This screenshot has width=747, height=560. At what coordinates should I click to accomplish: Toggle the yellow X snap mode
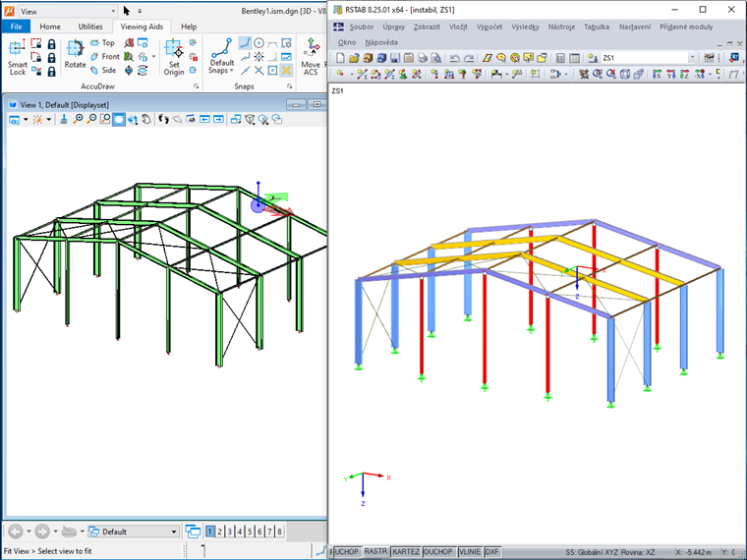pos(286,71)
